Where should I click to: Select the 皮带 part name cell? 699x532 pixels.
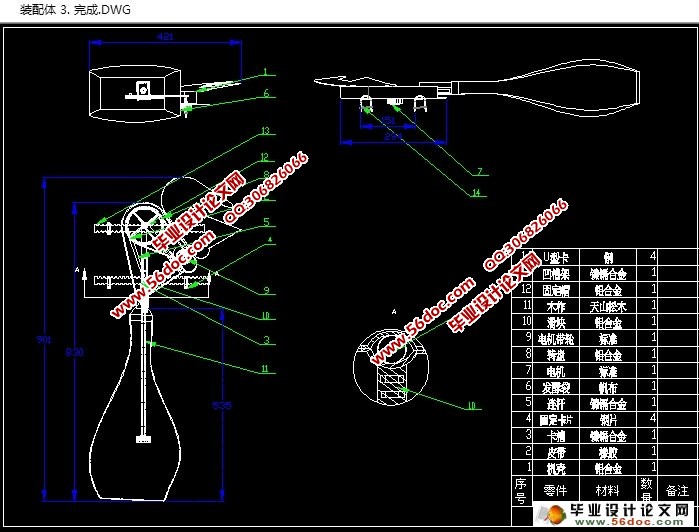556,453
